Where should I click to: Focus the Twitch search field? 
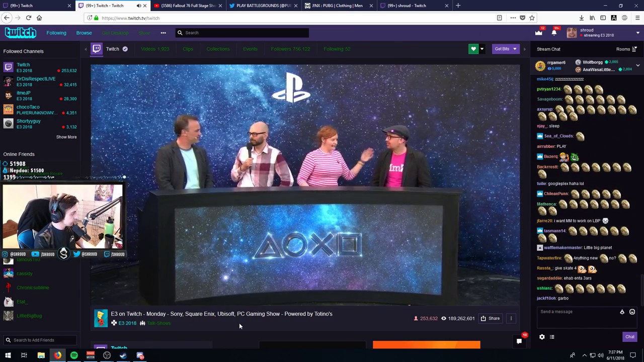point(242,33)
